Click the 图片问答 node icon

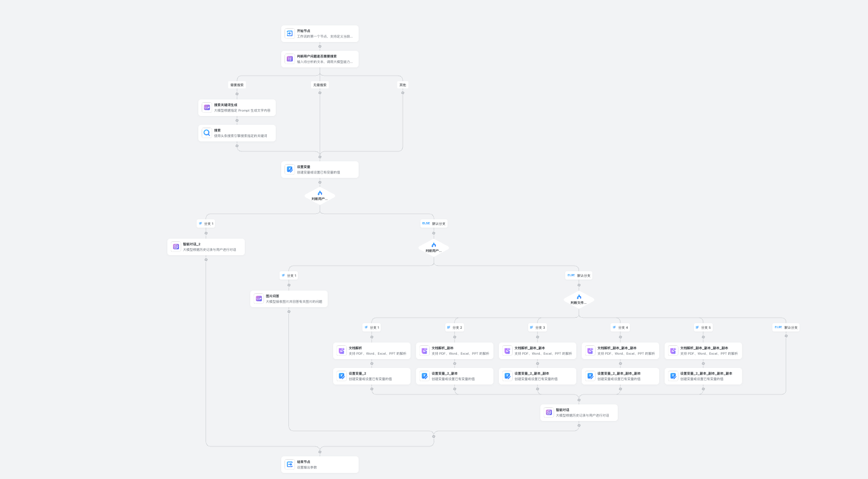pos(259,299)
